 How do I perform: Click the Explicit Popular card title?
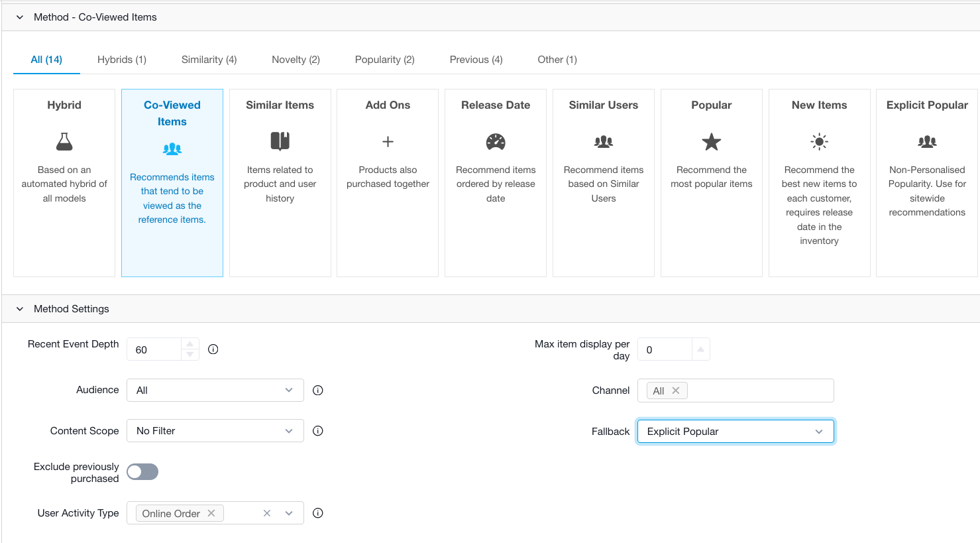pyautogui.click(x=928, y=105)
